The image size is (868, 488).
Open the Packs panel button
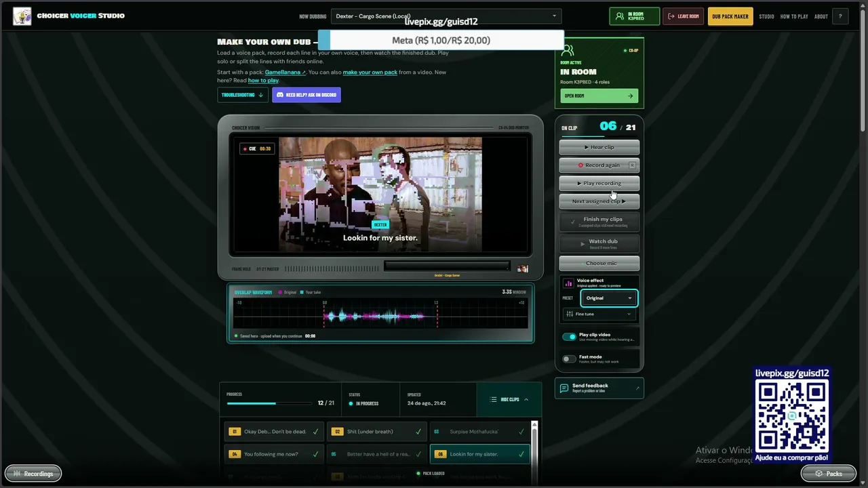point(829,474)
